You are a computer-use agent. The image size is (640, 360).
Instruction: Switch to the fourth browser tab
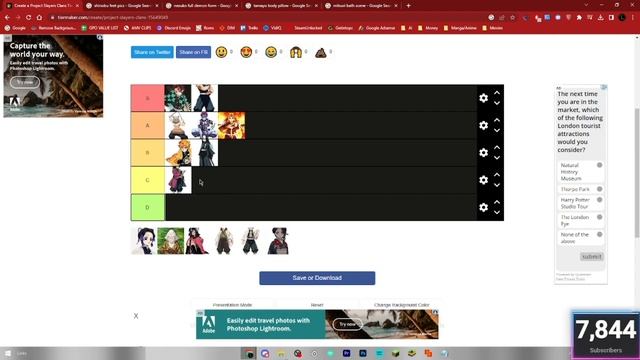(282, 6)
